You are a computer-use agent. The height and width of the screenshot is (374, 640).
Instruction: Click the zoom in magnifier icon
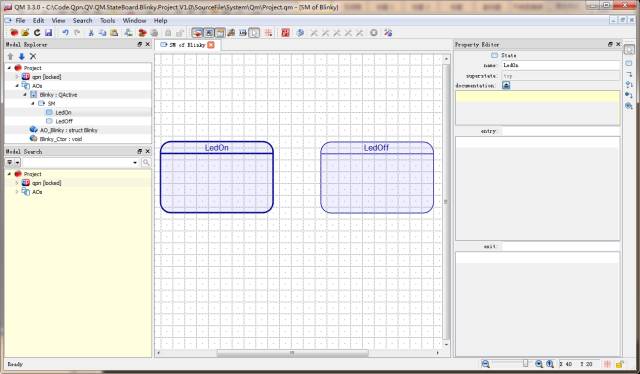(539, 364)
